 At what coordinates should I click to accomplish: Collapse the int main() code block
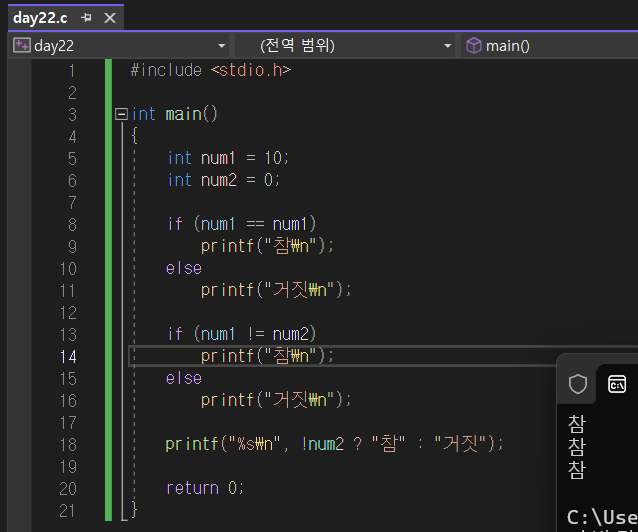121,114
